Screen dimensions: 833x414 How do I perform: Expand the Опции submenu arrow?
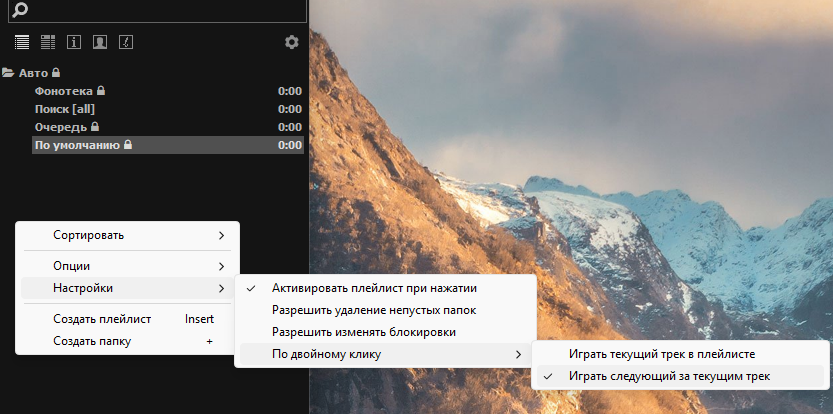(222, 266)
